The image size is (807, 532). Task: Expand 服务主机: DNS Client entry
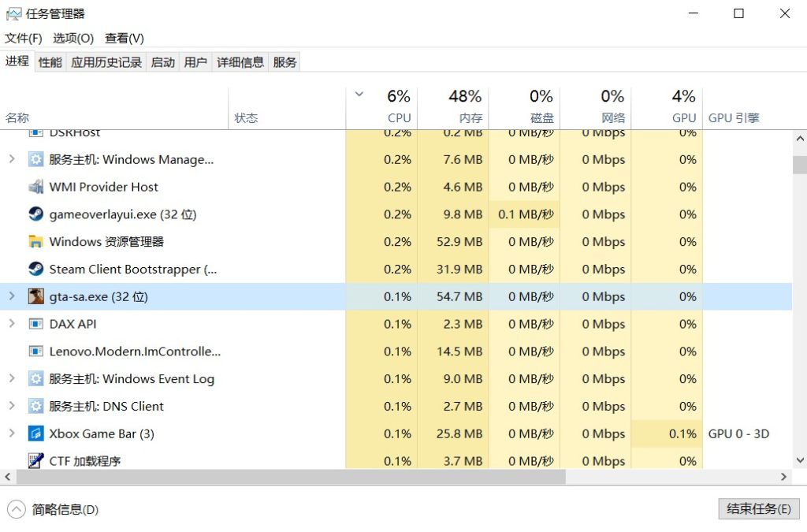click(x=12, y=406)
